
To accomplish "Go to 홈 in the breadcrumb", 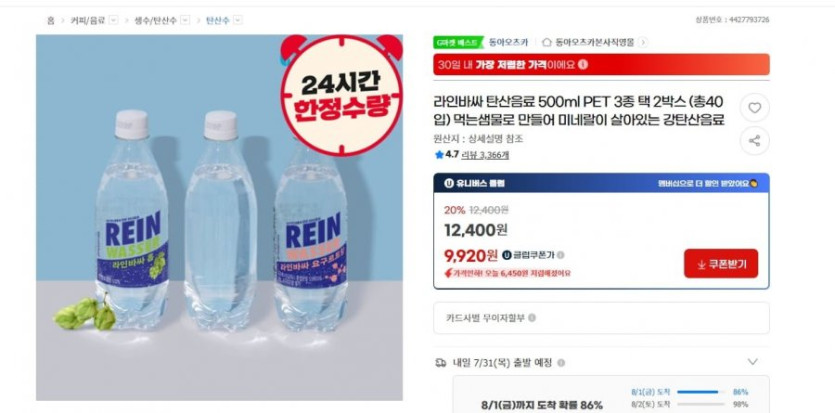I will (x=50, y=20).
